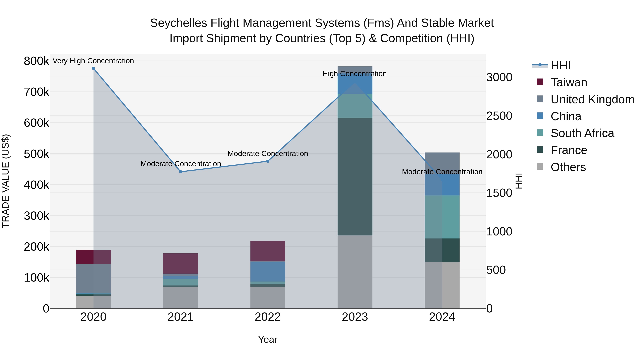Click the 'TRADE VALUE (US$)' axis title
The width and height of the screenshot is (644, 362).
click(x=6, y=181)
